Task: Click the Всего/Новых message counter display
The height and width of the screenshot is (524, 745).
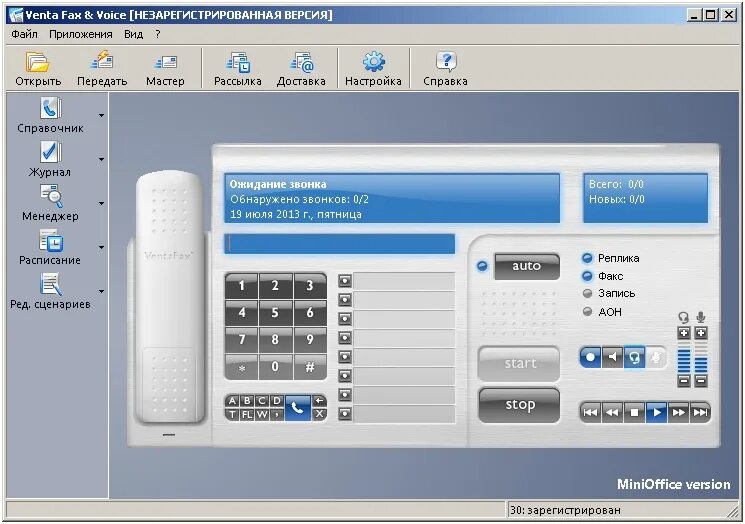Action: pyautogui.click(x=645, y=198)
